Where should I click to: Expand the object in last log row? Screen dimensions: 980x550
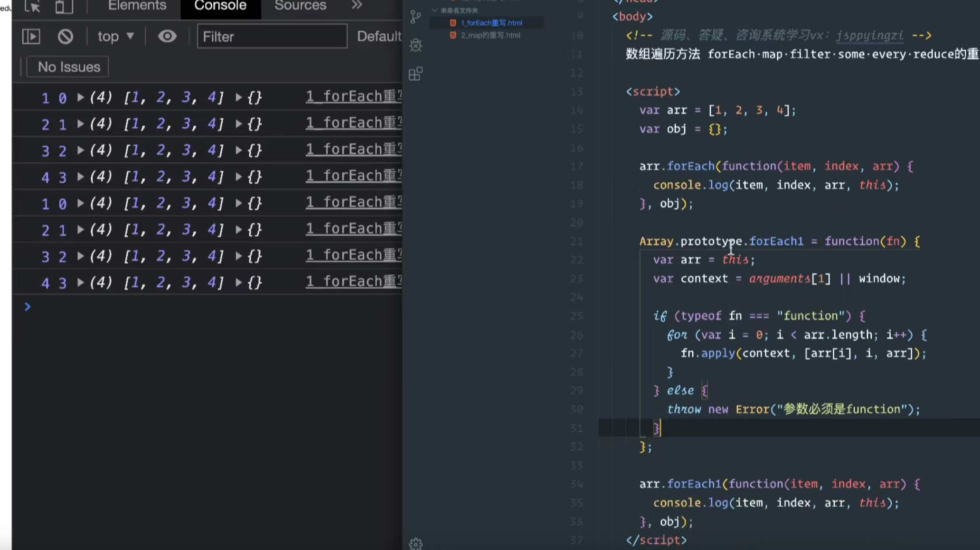click(239, 282)
